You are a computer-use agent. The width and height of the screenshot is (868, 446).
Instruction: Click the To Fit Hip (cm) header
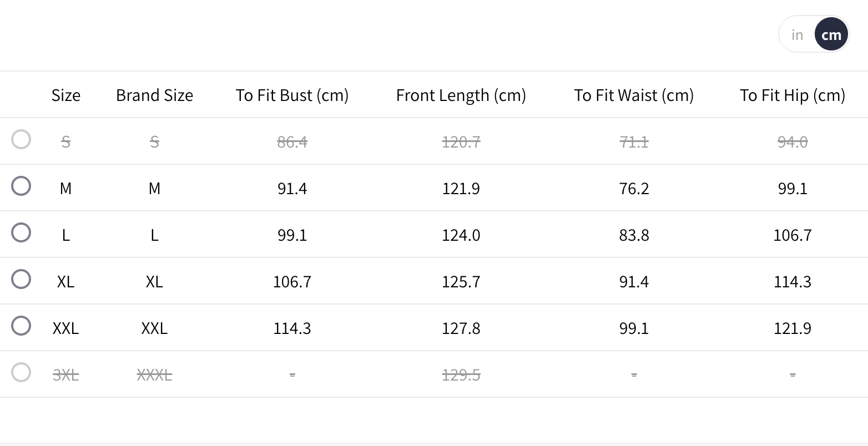coord(792,95)
